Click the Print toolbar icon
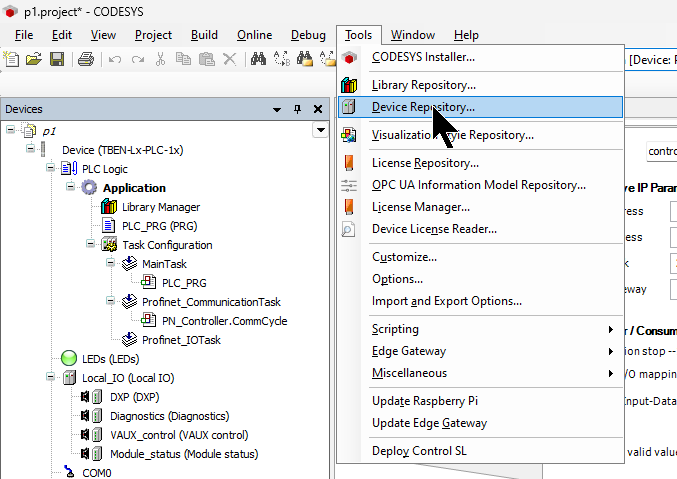 [85, 59]
